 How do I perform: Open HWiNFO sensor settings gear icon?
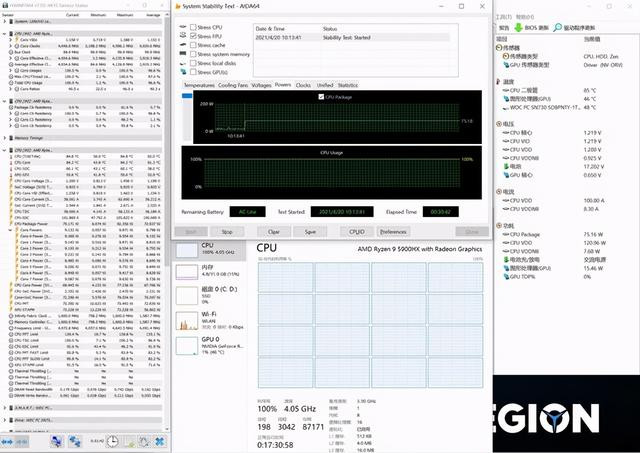tap(144, 442)
